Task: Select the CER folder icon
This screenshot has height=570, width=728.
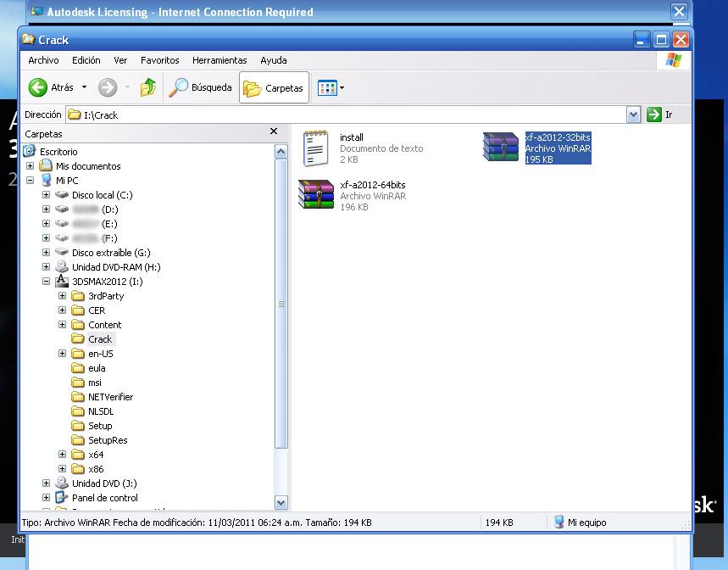Action: click(x=78, y=310)
